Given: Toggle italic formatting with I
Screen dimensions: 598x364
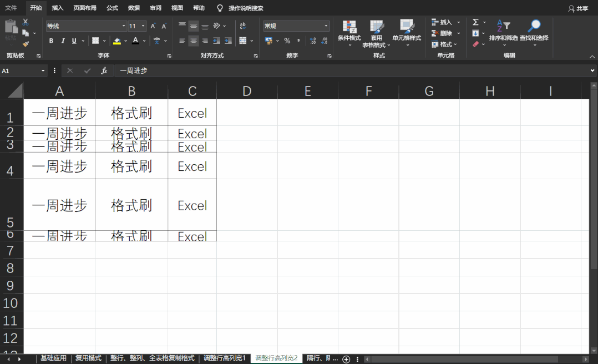Looking at the screenshot, I should (x=63, y=41).
